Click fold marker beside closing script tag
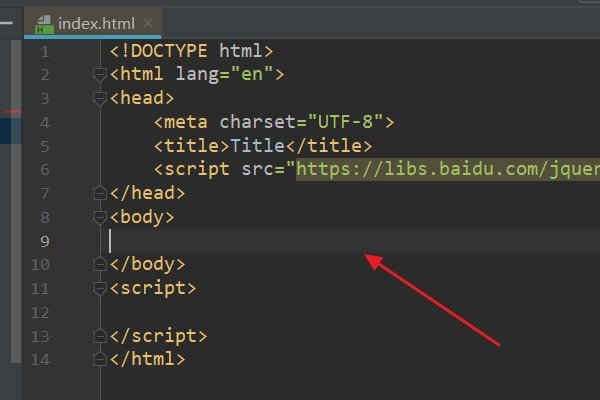Screen dimensions: 600x400 click(x=99, y=336)
